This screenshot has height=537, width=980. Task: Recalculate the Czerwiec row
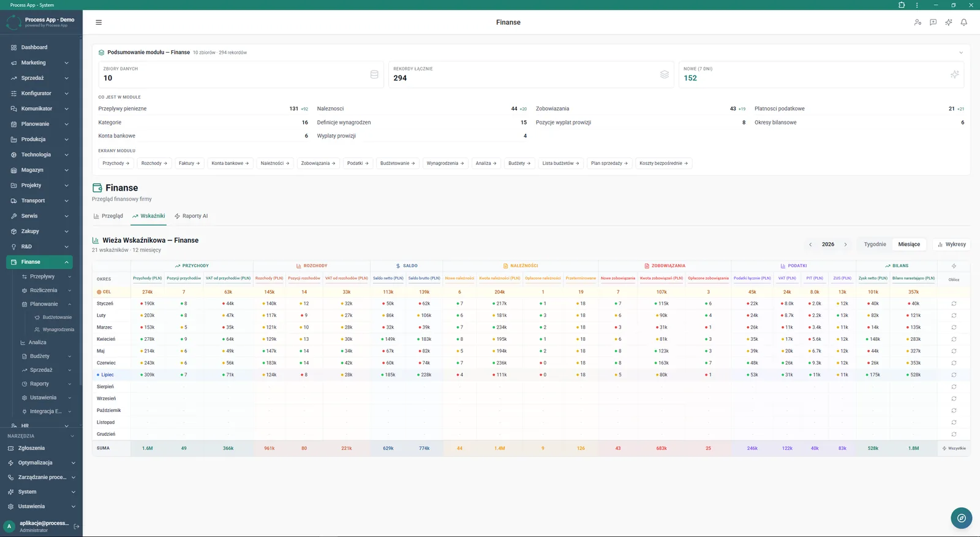(954, 363)
